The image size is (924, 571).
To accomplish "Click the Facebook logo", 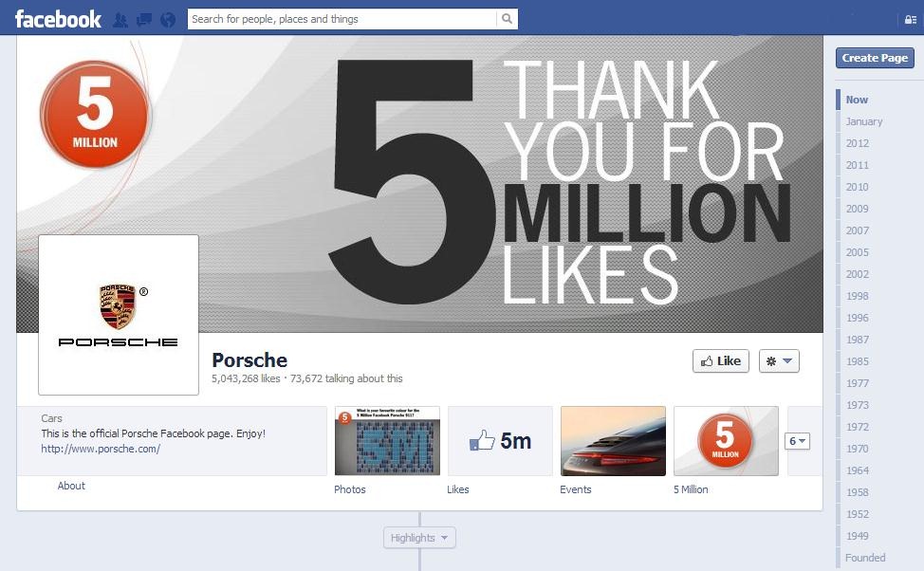I will tap(58, 19).
